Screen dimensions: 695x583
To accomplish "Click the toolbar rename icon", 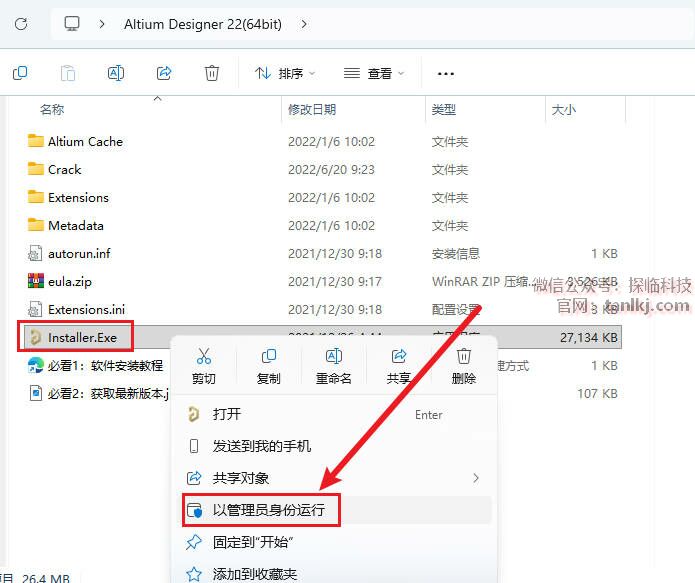I will tap(116, 73).
